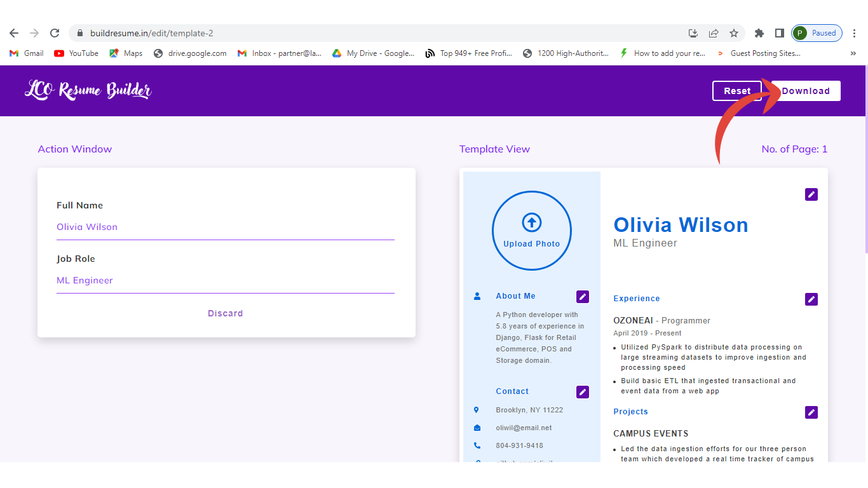This screenshot has width=868, height=488.
Task: Expand the hidden bookmarks overflow chevron
Action: click(x=853, y=53)
